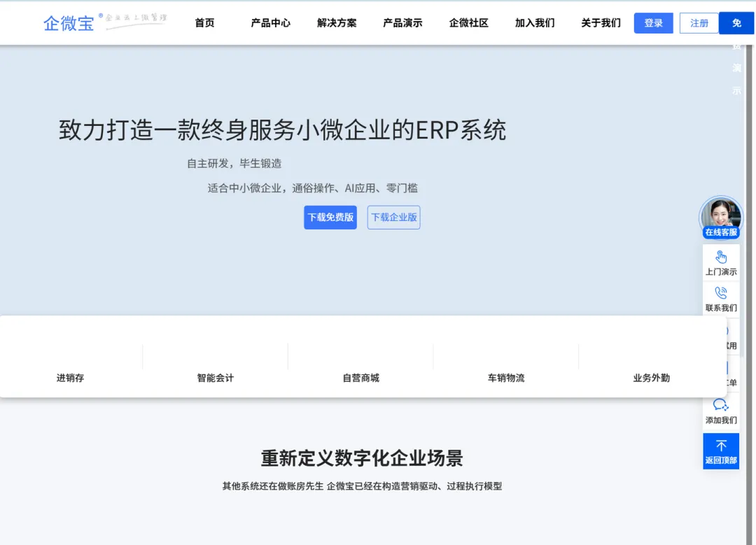Open the 在线客服 avatar chat
756x545 pixels.
721,218
